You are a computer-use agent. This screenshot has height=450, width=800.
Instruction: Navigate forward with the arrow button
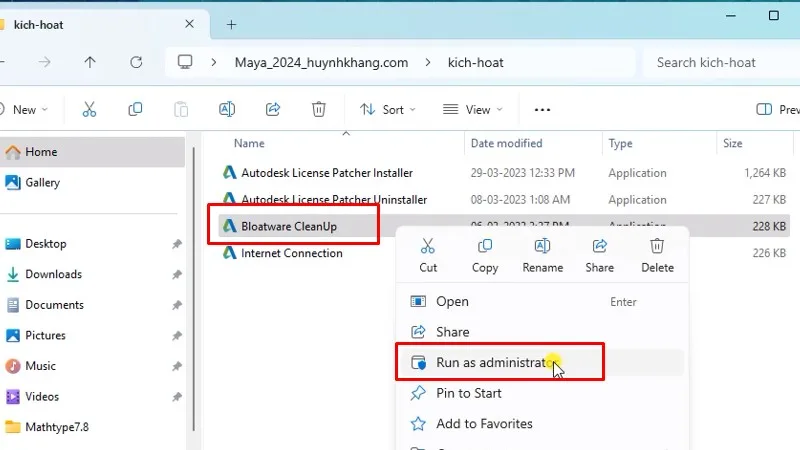(45, 62)
